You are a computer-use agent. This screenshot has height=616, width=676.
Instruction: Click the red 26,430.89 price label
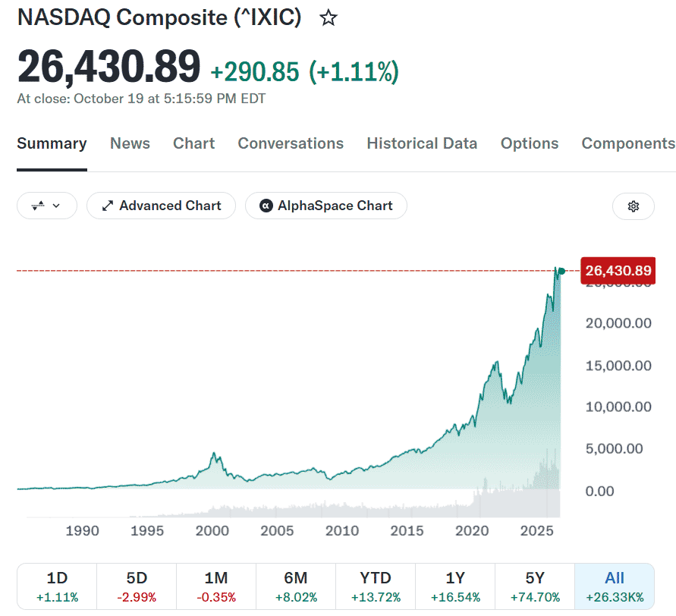[618, 271]
